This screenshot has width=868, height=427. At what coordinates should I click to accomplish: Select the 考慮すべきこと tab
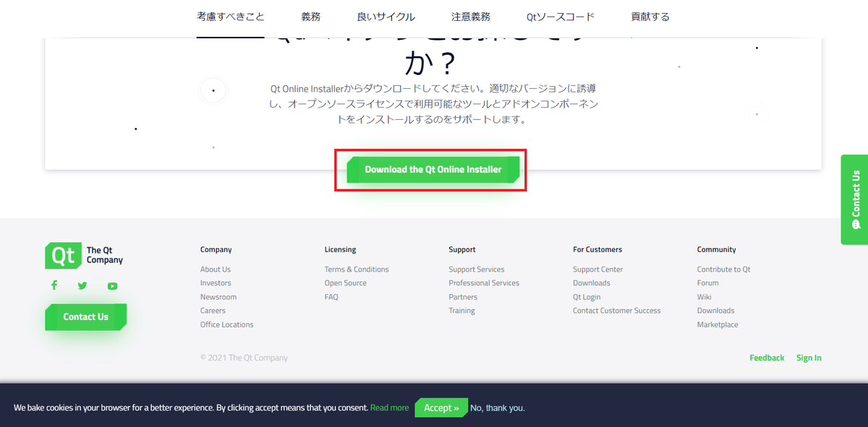point(231,17)
